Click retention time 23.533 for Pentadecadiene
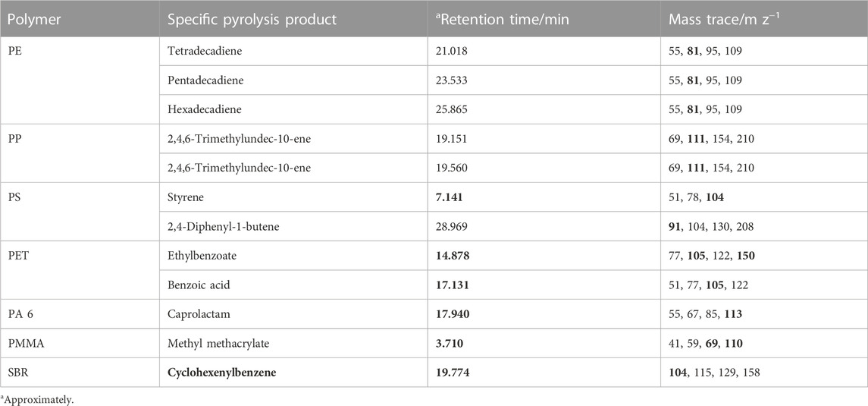Image resolution: width=868 pixels, height=406 pixels. (452, 80)
